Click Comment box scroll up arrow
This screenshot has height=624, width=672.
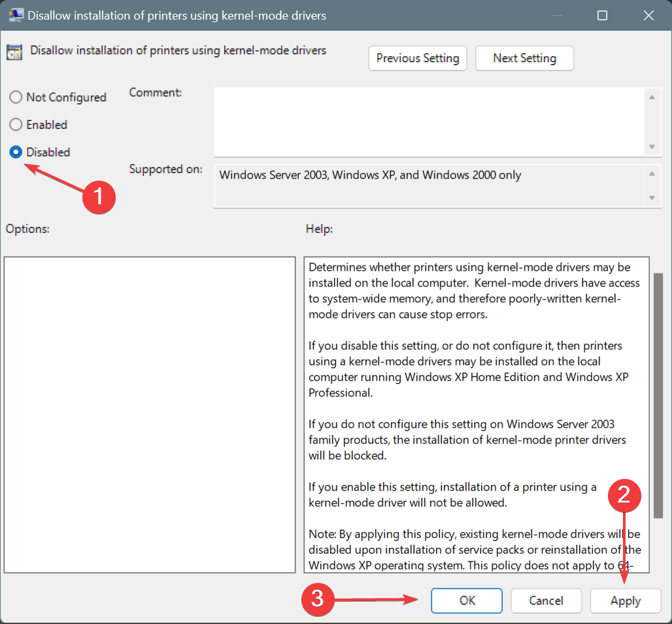click(x=652, y=97)
